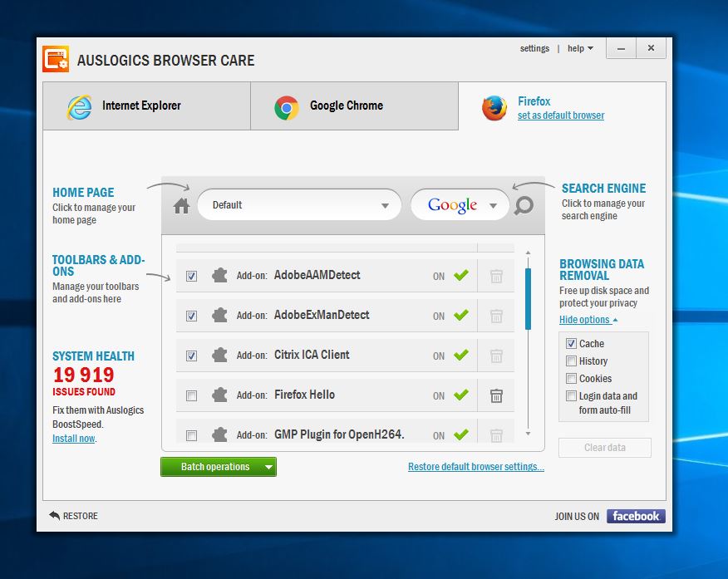Click Restore default browser settings link
This screenshot has width=728, height=579.
[476, 467]
